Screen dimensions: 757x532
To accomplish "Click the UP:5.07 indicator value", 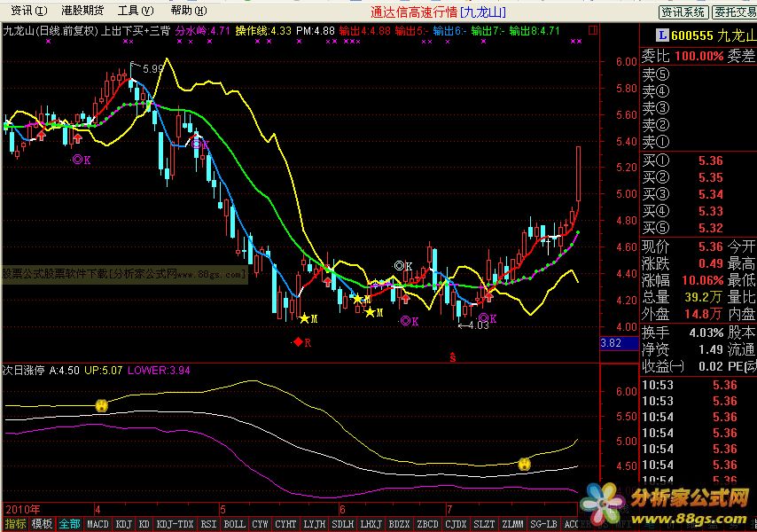I will (x=104, y=371).
